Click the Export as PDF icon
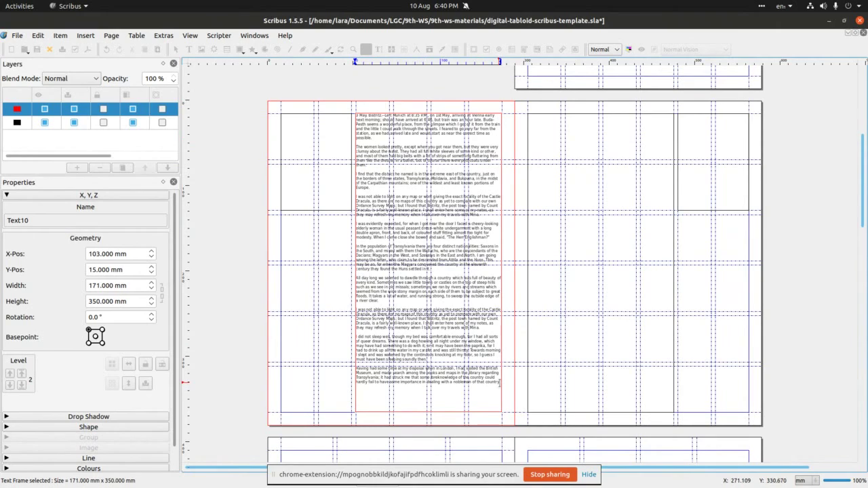 pos(87,49)
